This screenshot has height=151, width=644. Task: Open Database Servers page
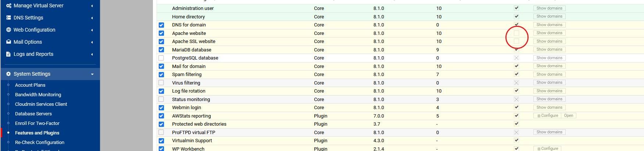[x=33, y=114]
